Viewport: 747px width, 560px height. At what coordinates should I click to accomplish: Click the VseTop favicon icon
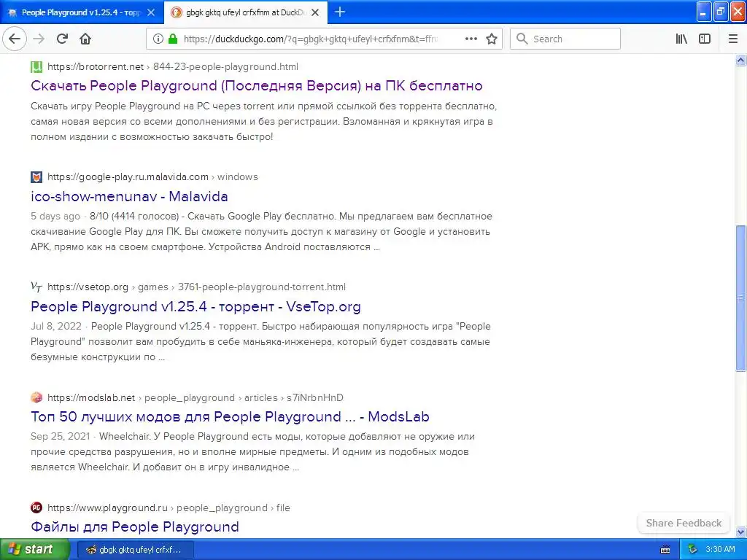(36, 287)
